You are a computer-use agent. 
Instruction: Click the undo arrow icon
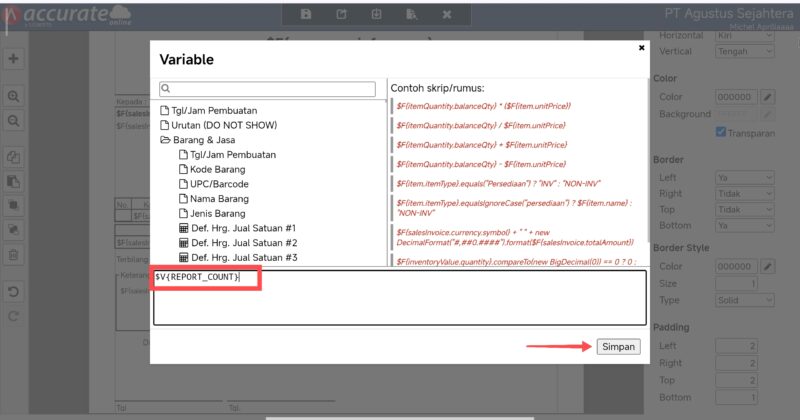(x=14, y=292)
